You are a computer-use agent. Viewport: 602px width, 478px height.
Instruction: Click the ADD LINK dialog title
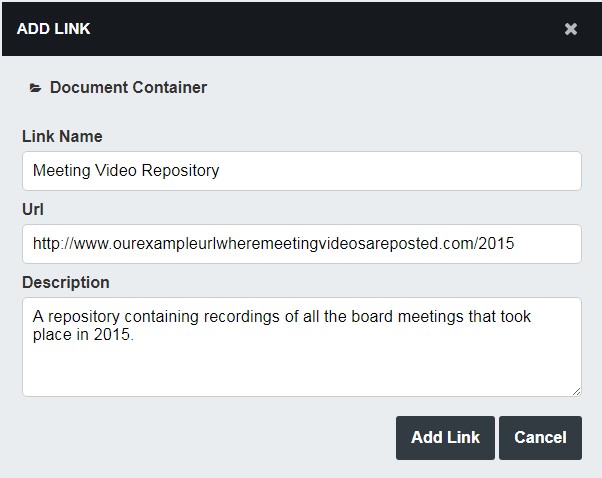tap(54, 29)
